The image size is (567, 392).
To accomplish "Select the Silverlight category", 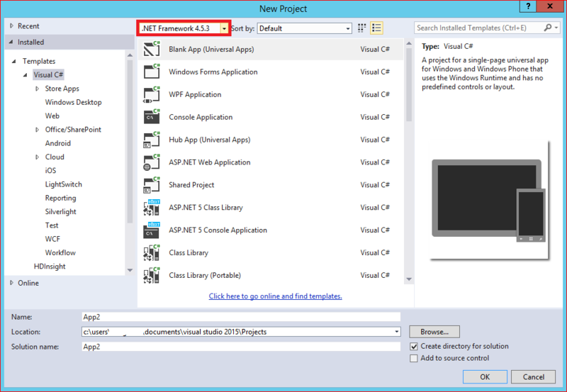I will (60, 211).
